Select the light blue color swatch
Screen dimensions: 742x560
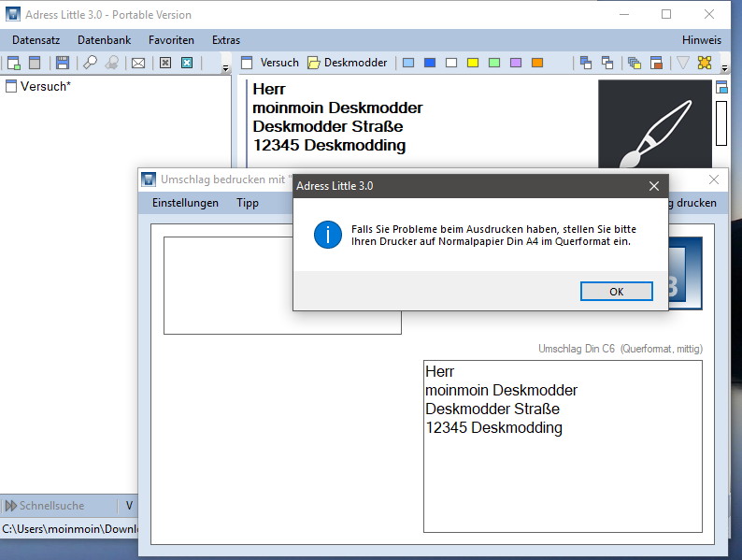(408, 63)
